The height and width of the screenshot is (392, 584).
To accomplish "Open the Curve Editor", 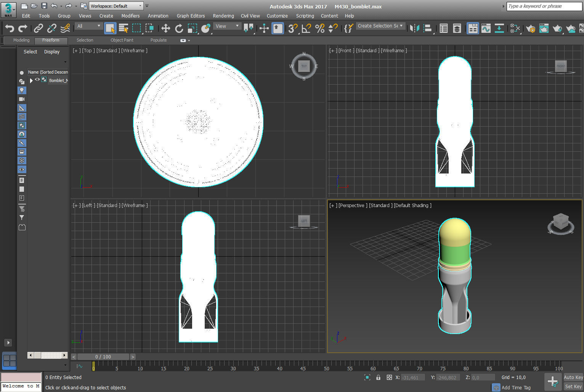I will pyautogui.click(x=486, y=28).
